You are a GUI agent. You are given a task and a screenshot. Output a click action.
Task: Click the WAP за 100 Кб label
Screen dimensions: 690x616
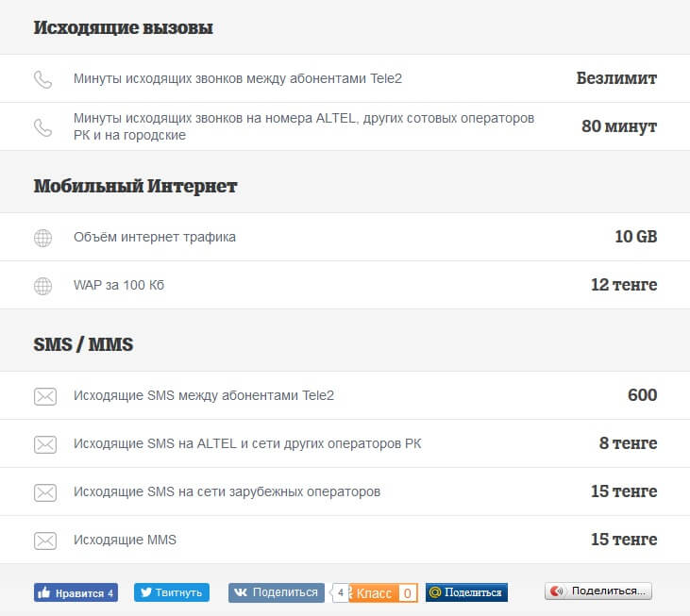tap(119, 285)
